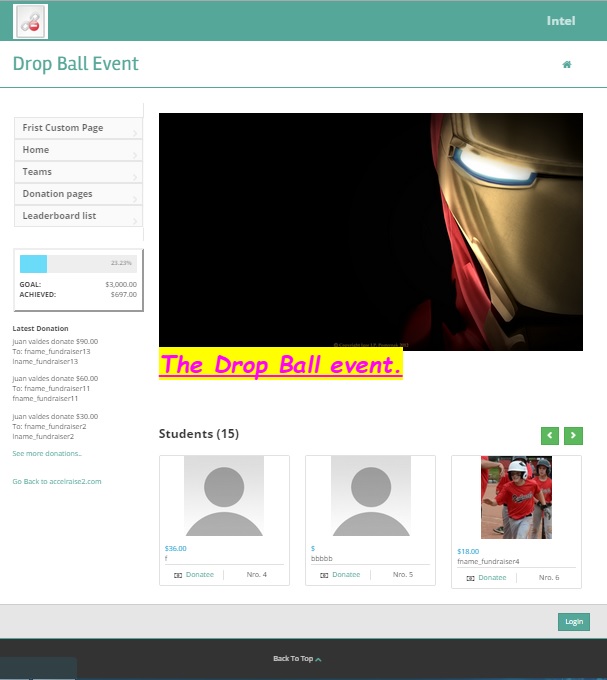Click the Intel header link
The width and height of the screenshot is (607, 680).
click(x=561, y=21)
